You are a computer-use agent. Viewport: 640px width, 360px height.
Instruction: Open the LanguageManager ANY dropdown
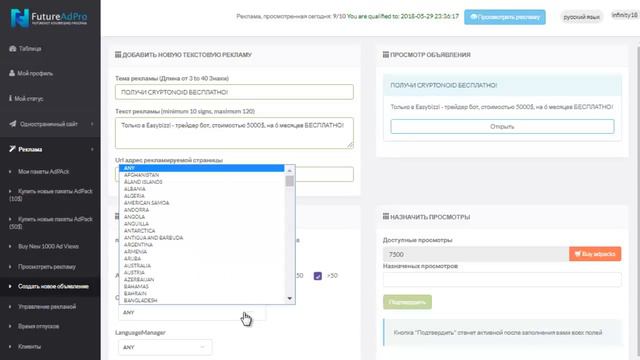(165, 347)
